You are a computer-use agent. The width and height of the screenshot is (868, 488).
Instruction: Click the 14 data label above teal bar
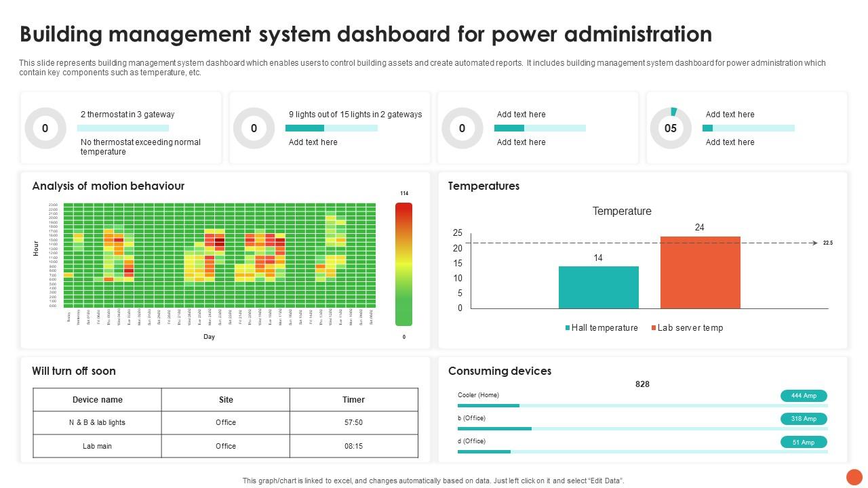pos(598,258)
